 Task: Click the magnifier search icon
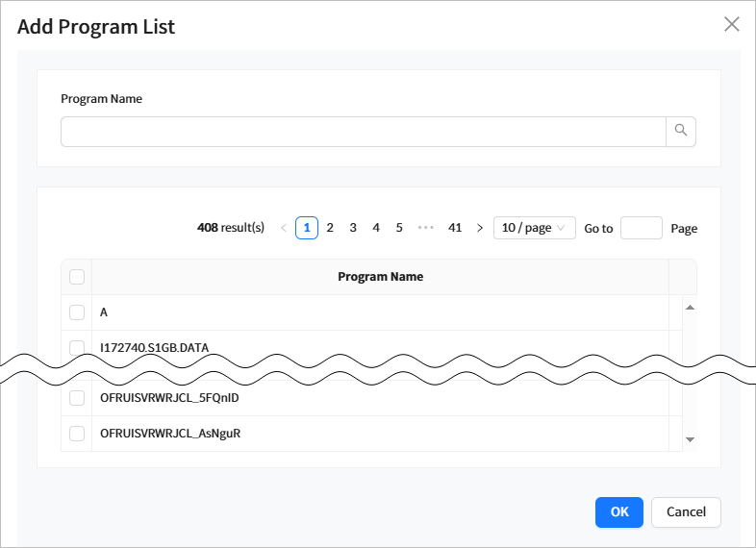(681, 132)
